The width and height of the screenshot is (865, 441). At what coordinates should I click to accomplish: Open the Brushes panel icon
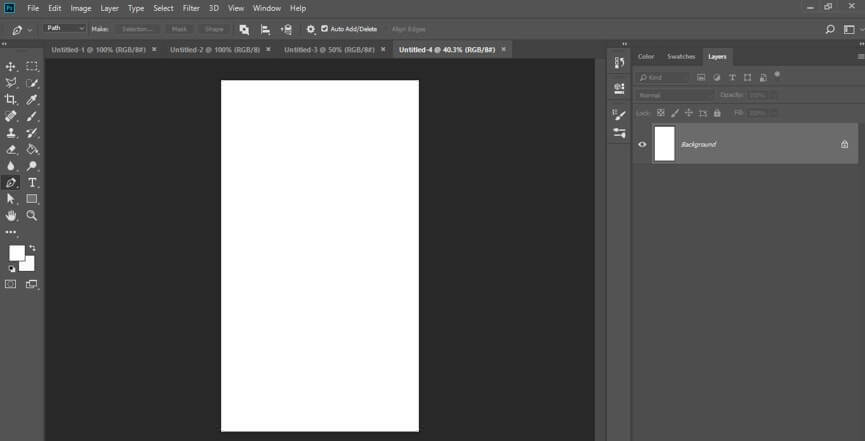coord(619,133)
